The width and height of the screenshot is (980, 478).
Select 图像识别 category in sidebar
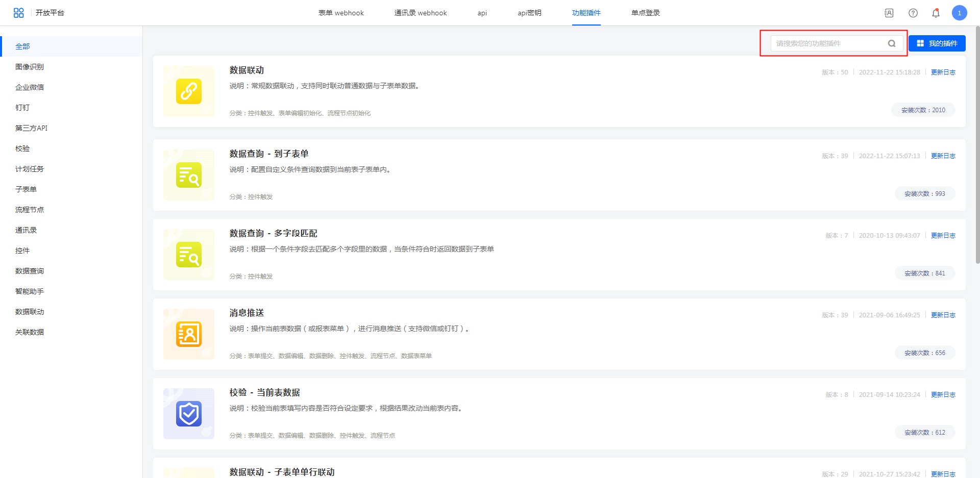[x=30, y=67]
